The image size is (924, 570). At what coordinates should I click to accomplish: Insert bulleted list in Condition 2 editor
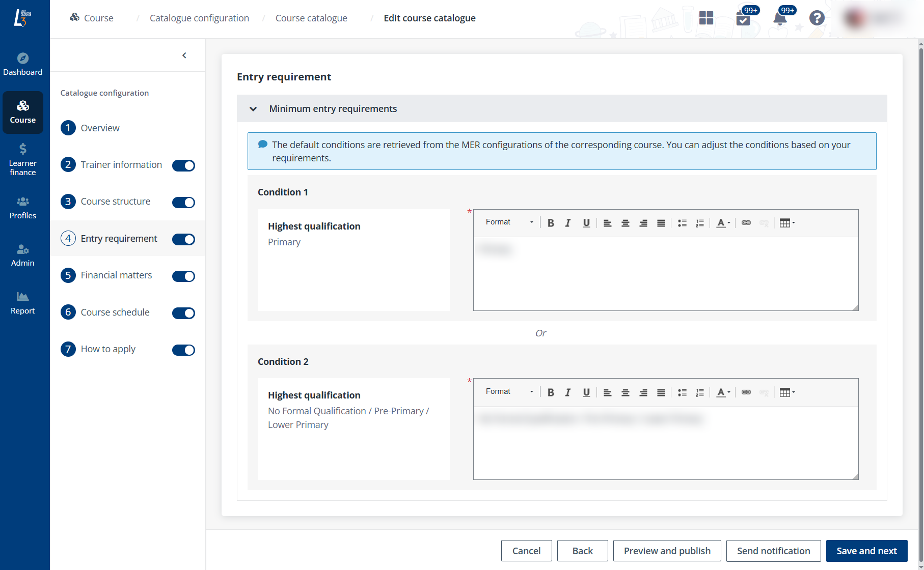[682, 392]
